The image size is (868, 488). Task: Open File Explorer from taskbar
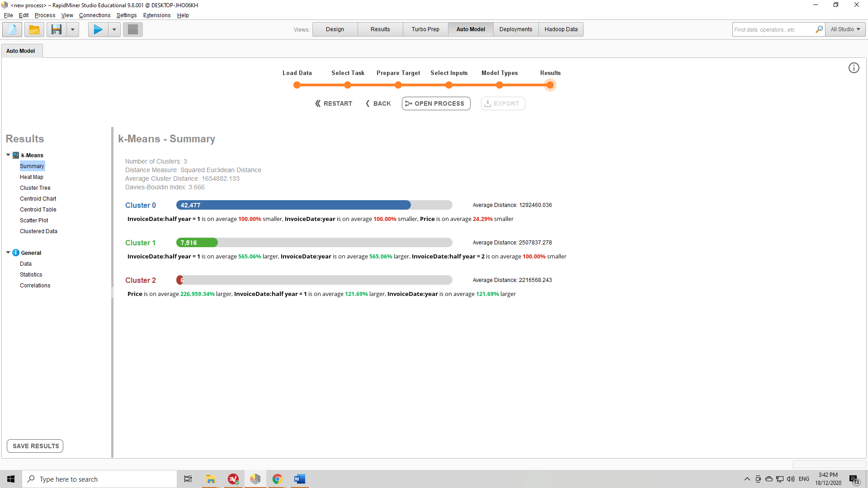(x=211, y=479)
